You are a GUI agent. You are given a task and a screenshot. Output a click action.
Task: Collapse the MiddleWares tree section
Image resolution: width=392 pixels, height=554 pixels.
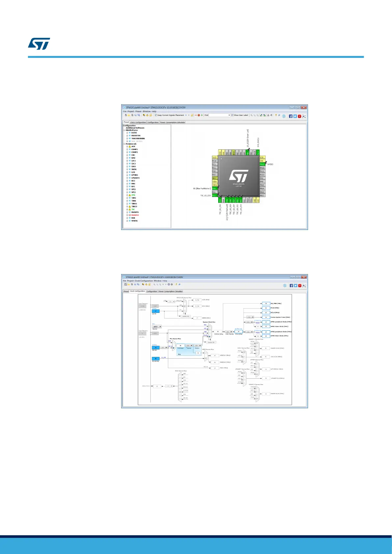point(124,130)
